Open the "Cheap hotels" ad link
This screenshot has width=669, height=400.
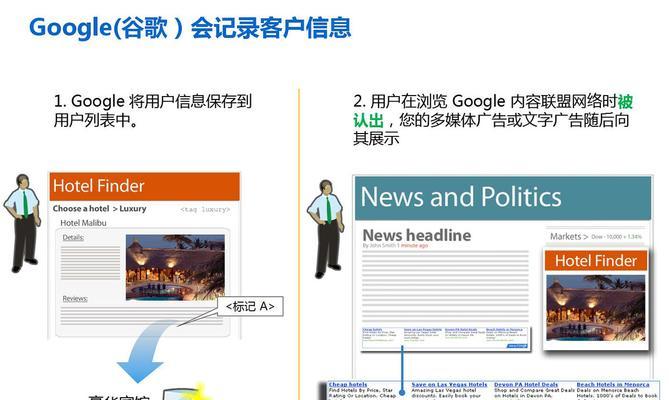coord(348,384)
